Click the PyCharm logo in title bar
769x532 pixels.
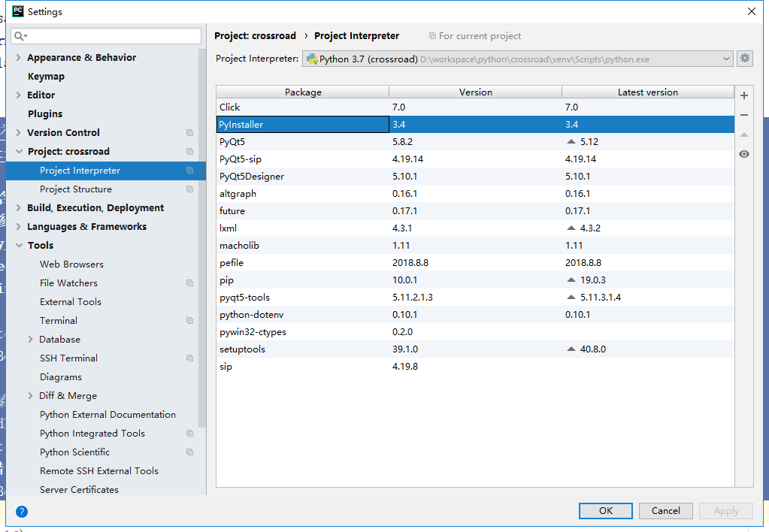(17, 11)
